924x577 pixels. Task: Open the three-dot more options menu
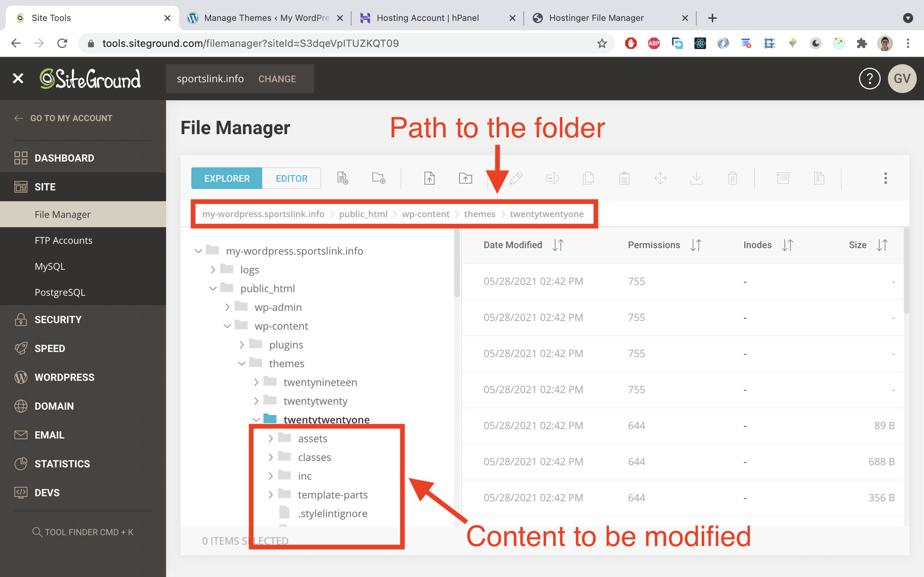885,178
